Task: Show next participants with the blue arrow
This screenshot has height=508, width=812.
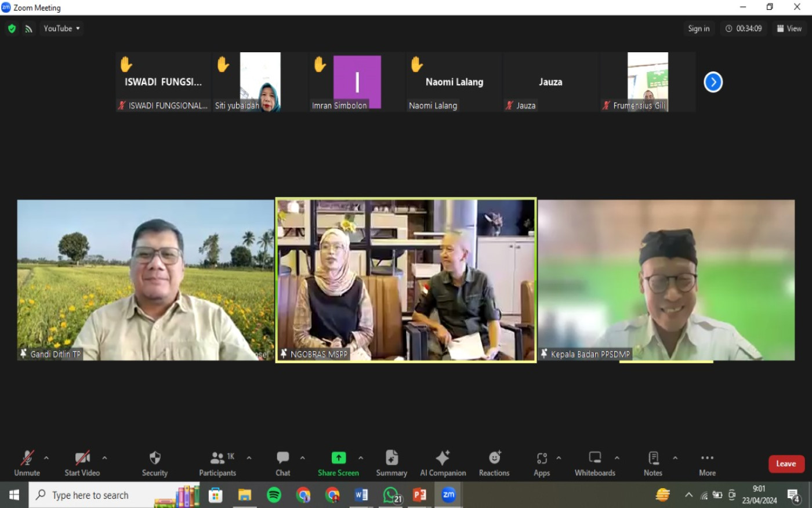Action: (x=713, y=82)
